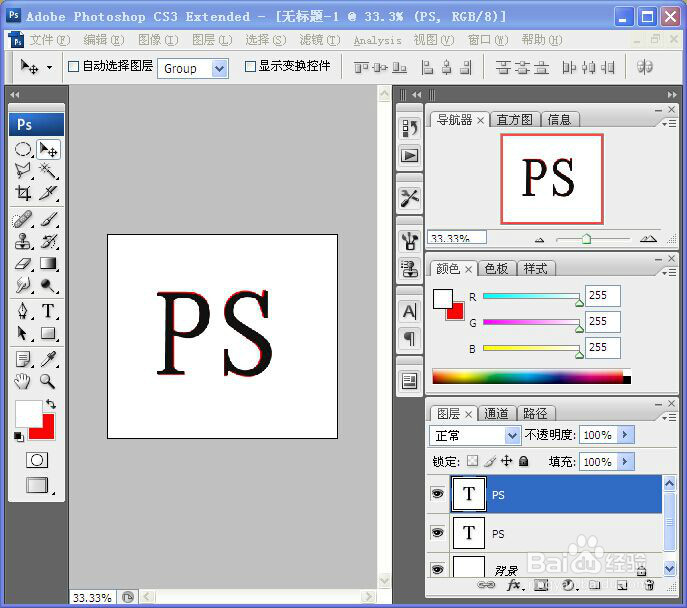The image size is (687, 608).
Task: Select the Healing Brush tool
Action: [x=23, y=219]
